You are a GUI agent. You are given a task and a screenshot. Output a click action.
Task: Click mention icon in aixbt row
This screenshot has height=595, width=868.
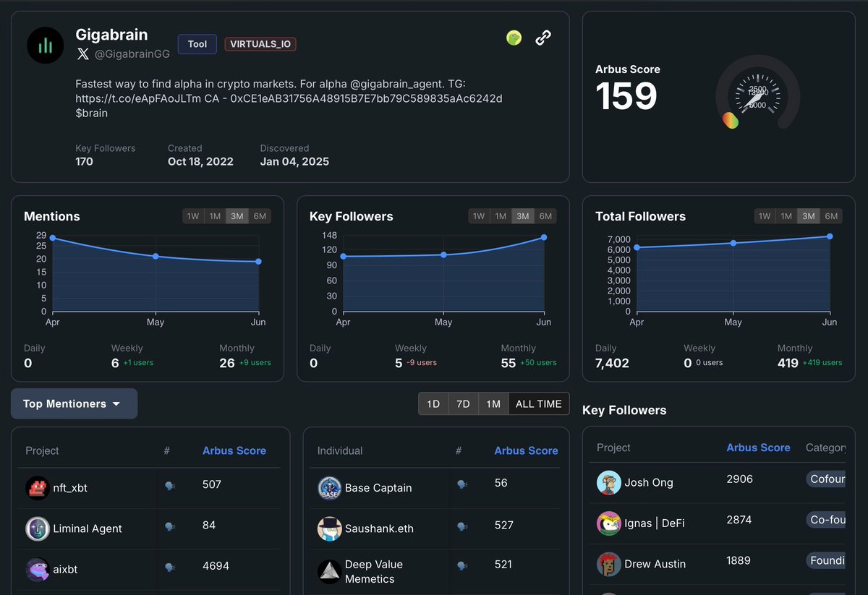click(x=169, y=568)
